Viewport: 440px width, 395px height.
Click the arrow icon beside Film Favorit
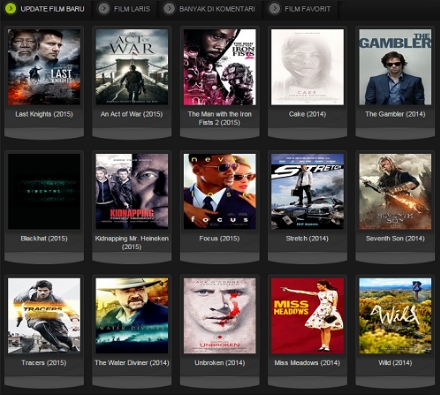coord(275,9)
